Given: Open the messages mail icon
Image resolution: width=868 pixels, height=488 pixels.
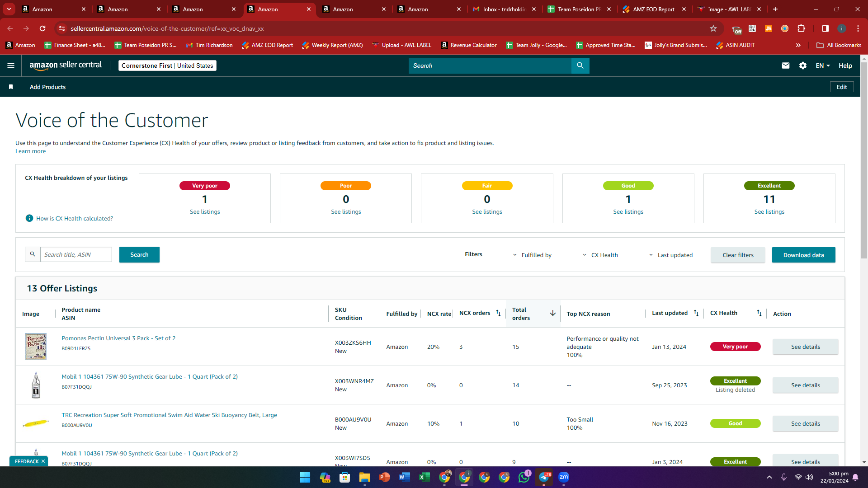Looking at the screenshot, I should tap(786, 66).
